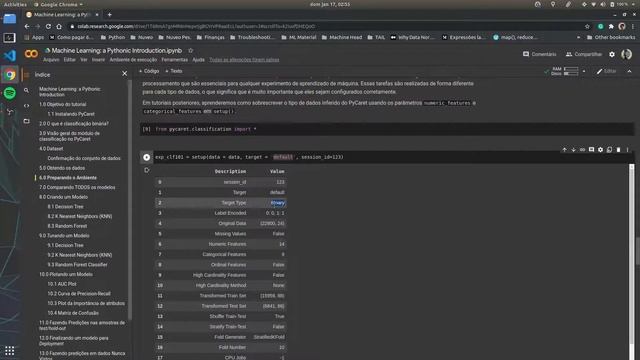Add a new code cell with + Código
640x360 pixels.
149,71
